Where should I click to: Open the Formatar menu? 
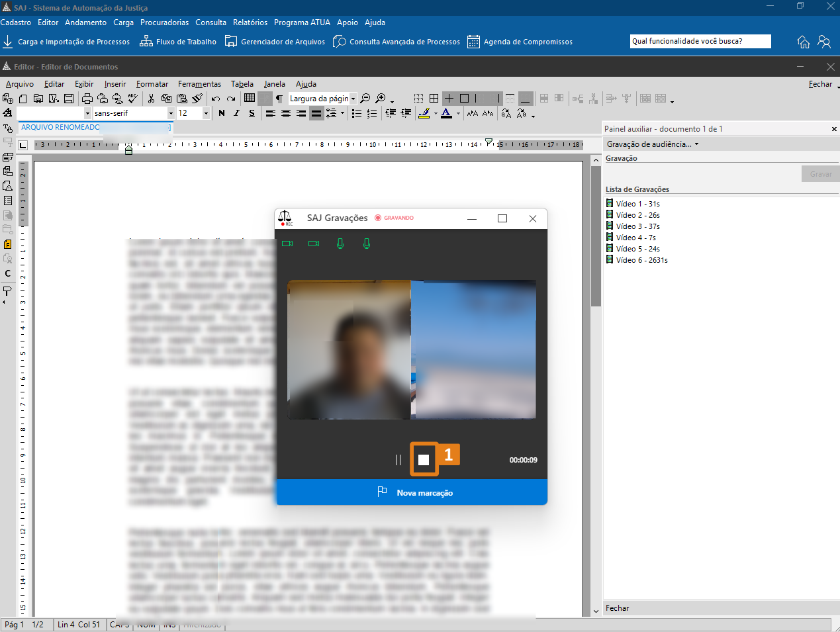(152, 84)
